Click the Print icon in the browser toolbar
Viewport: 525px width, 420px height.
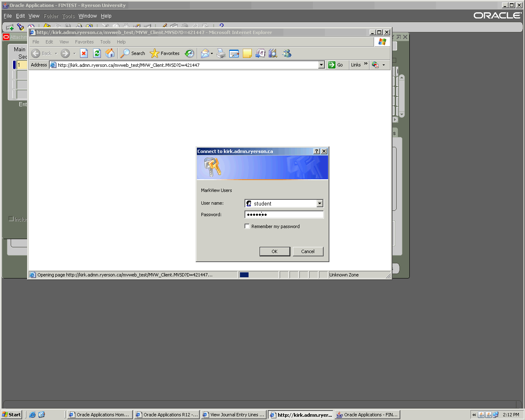point(221,53)
